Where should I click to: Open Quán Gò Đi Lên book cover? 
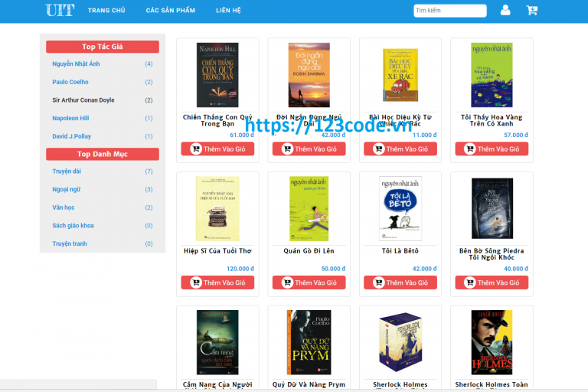click(309, 208)
